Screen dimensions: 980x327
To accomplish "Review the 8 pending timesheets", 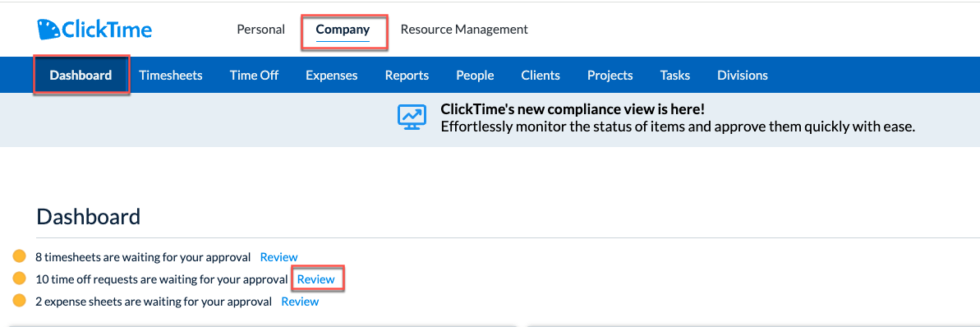I will (x=278, y=257).
